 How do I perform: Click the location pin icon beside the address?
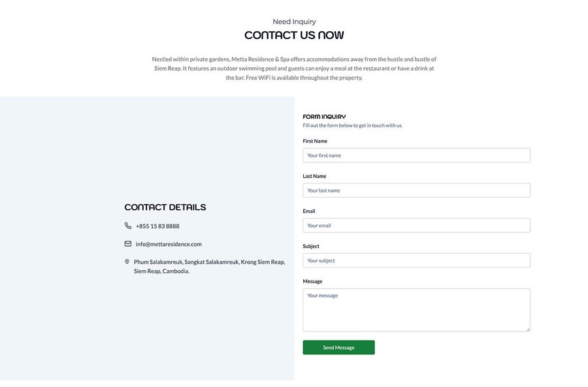pos(127,262)
